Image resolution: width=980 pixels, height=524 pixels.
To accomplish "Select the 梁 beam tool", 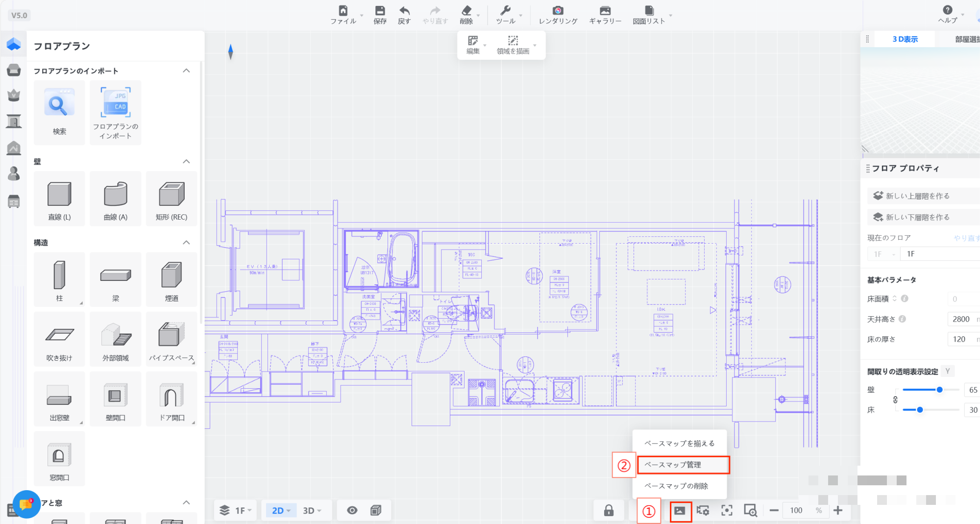I will click(116, 279).
